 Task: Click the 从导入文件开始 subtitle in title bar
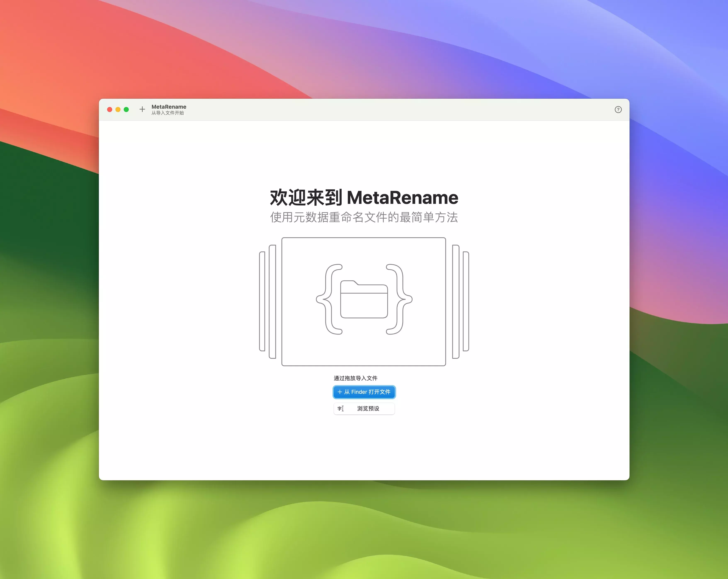(167, 113)
